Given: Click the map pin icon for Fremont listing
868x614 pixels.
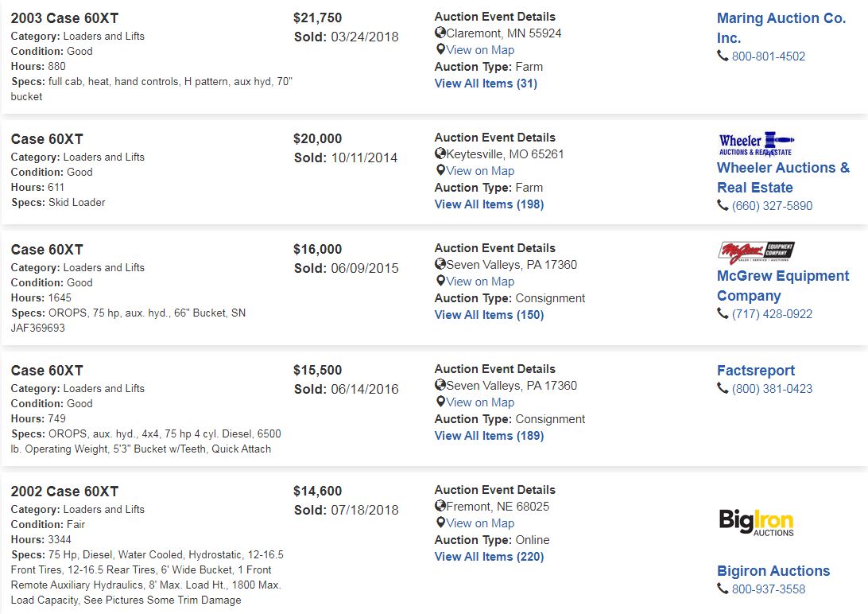Looking at the screenshot, I should pos(440,523).
